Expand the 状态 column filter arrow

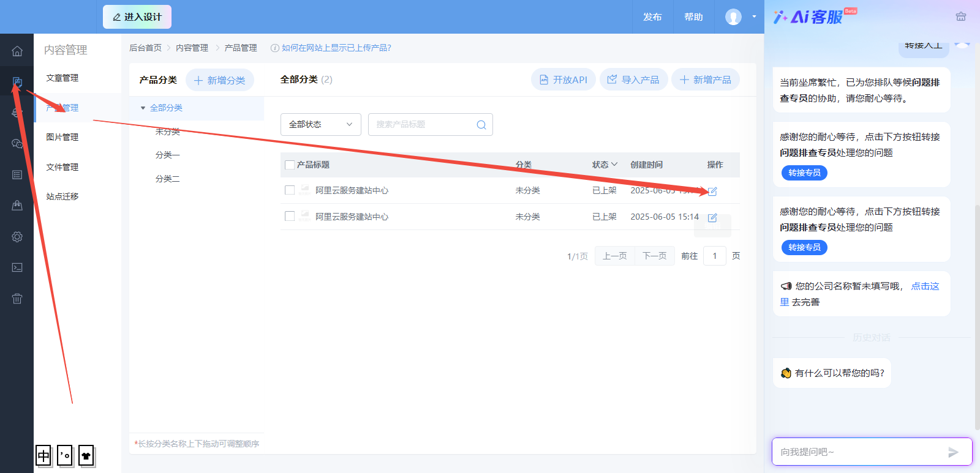(614, 165)
